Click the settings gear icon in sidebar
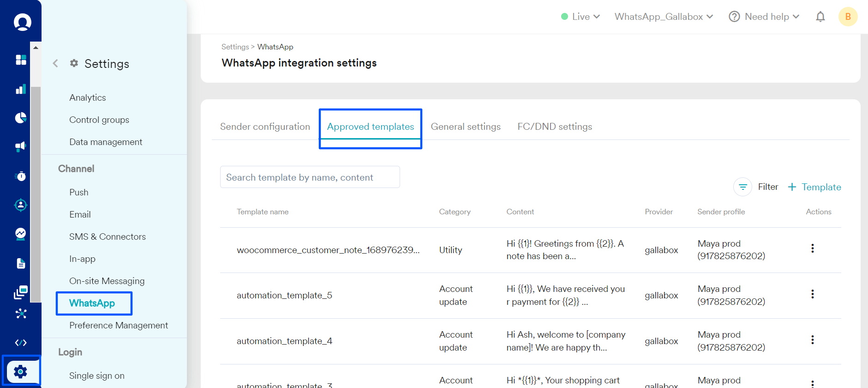Screen dimensions: 868x388 (20, 371)
